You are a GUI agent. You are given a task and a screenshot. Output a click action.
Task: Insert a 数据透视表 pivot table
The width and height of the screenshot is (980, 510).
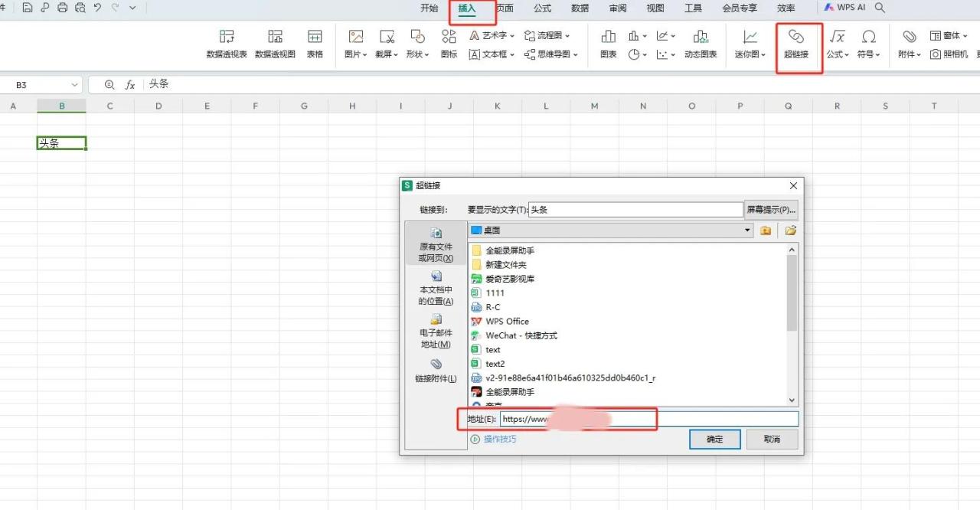(x=227, y=44)
